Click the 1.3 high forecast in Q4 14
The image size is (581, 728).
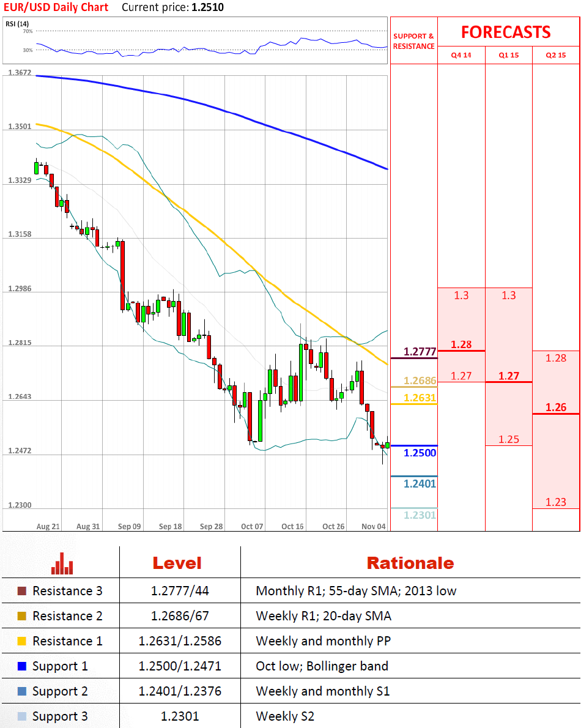click(x=461, y=295)
